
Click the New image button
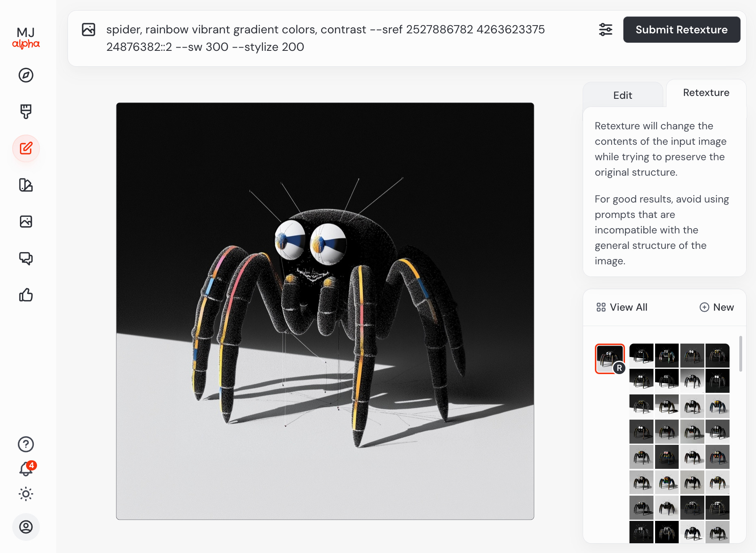tap(717, 307)
